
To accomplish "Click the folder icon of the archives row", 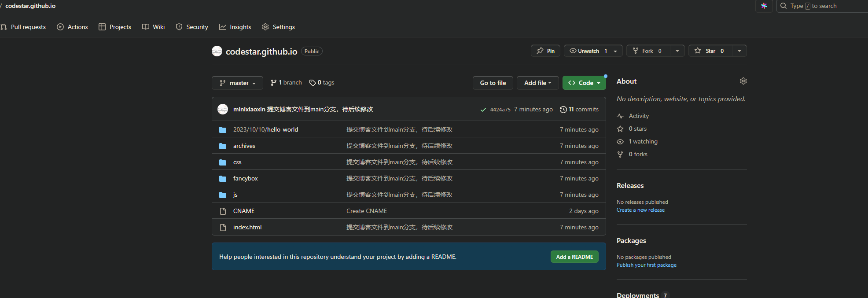I will (x=223, y=146).
